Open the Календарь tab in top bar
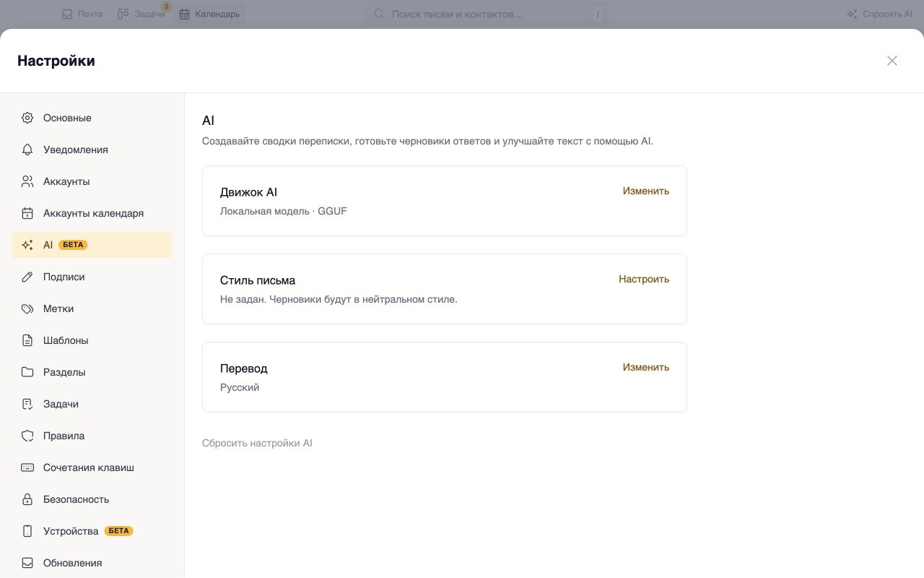The height and width of the screenshot is (578, 924). [209, 14]
